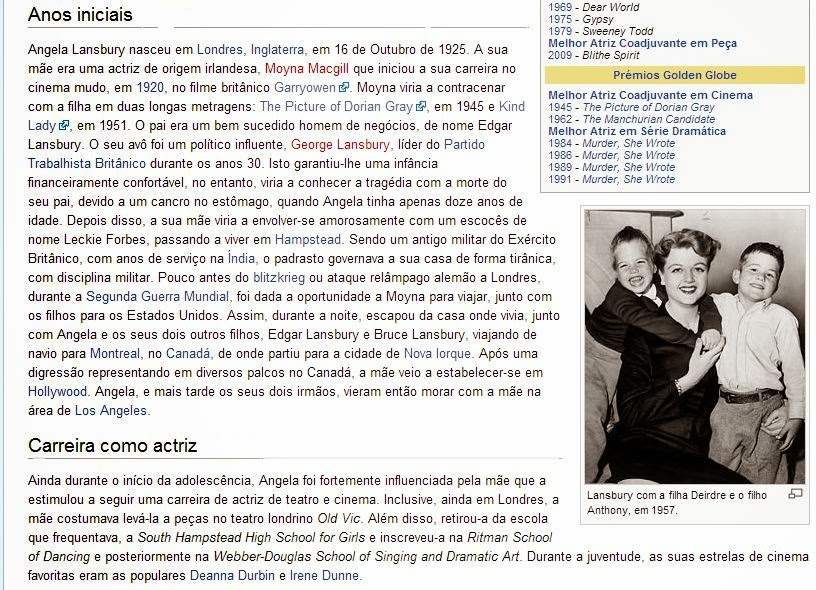Open the 1986 Murder, She Wrote entry
The height and width of the screenshot is (590, 816).
(611, 155)
